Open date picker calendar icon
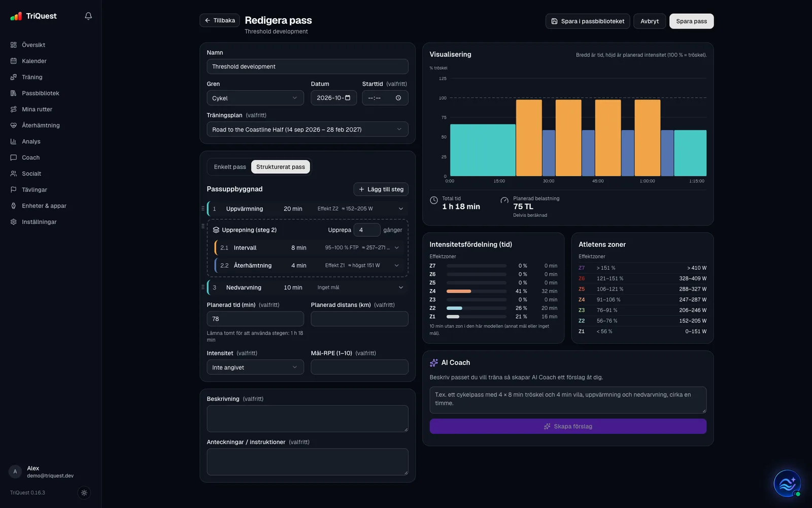 click(348, 98)
